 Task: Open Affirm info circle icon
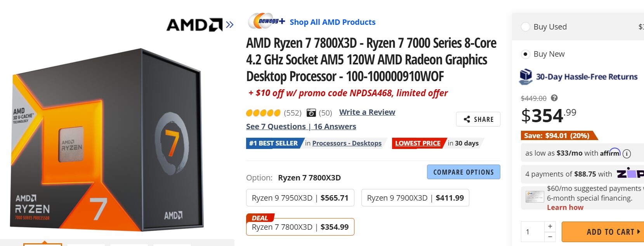pyautogui.click(x=627, y=154)
